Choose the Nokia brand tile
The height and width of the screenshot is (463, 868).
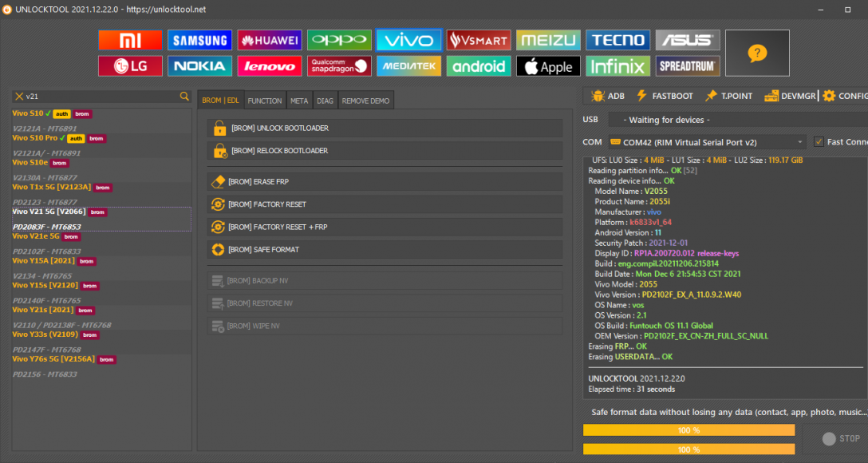(199, 66)
